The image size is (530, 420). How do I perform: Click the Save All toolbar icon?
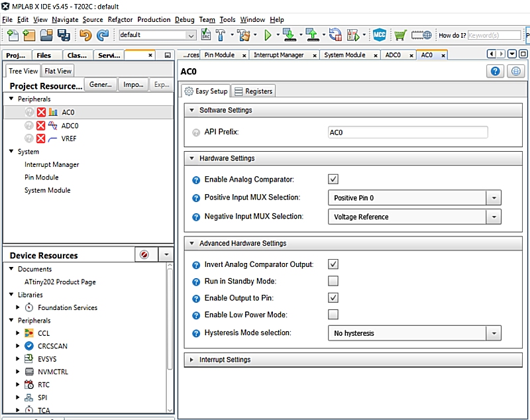tap(64, 34)
